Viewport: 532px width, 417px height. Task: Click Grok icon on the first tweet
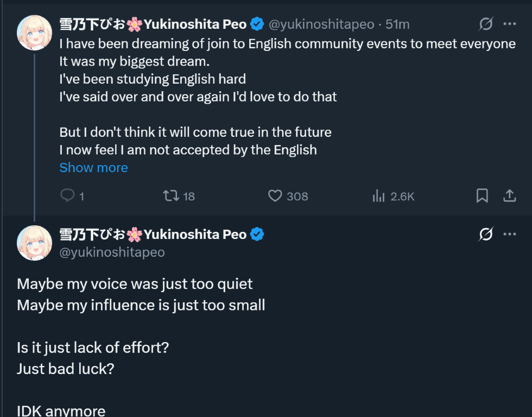click(486, 24)
